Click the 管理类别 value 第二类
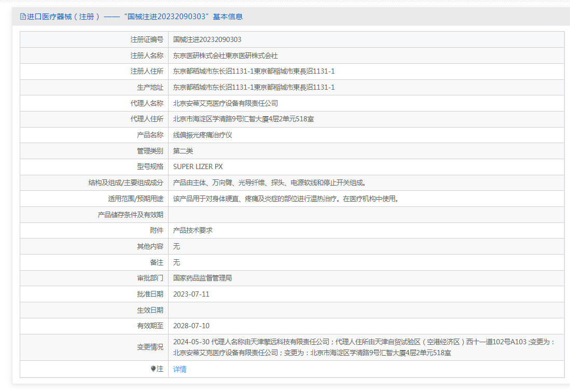 [183, 151]
